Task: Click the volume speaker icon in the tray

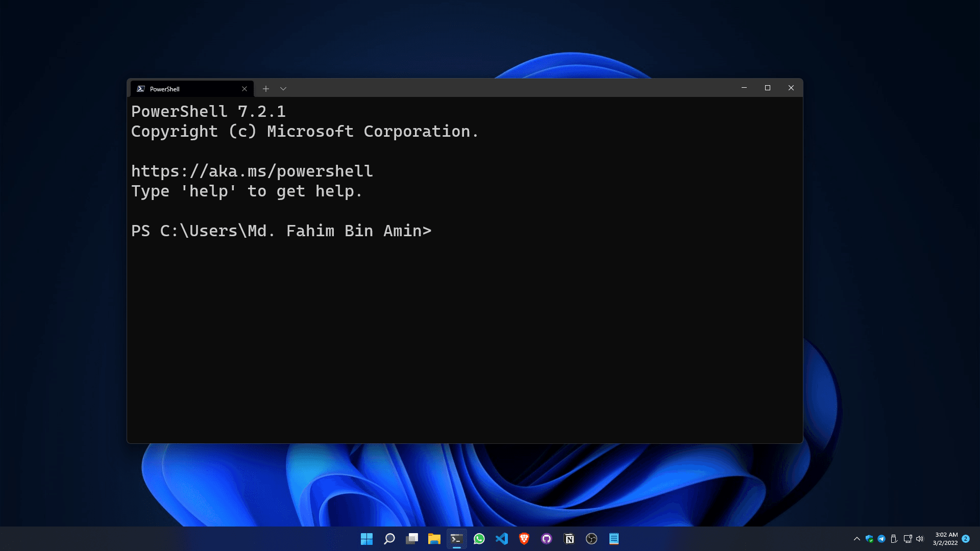Action: click(920, 539)
